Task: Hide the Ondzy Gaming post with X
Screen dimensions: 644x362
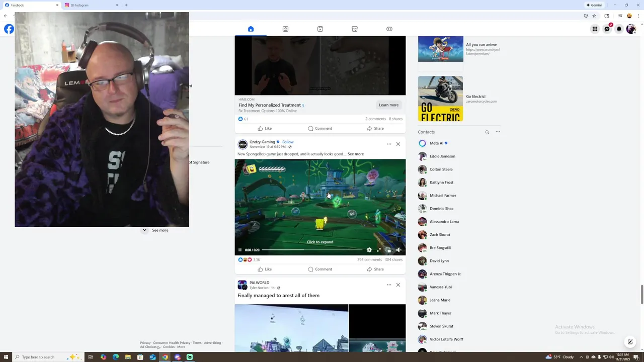Action: point(398,144)
